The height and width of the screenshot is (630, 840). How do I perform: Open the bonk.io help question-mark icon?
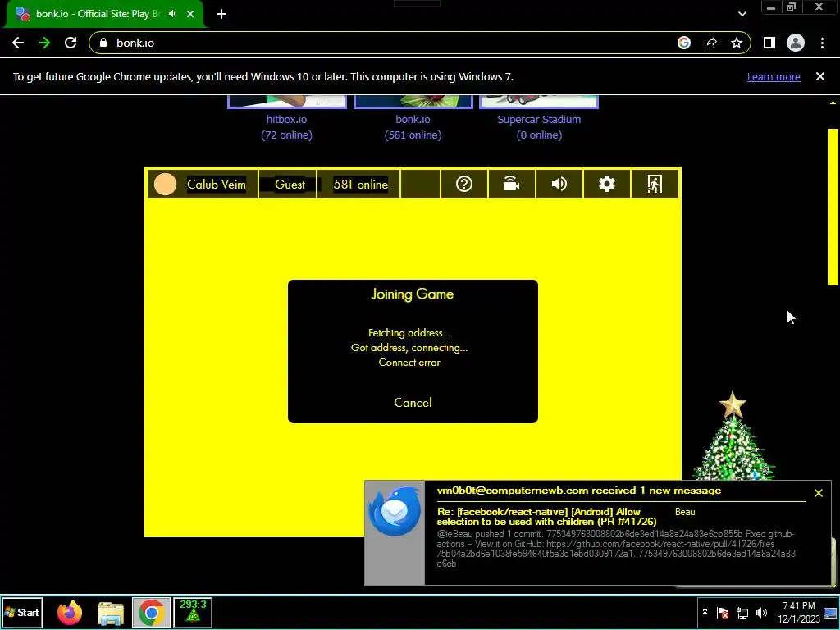coord(464,184)
